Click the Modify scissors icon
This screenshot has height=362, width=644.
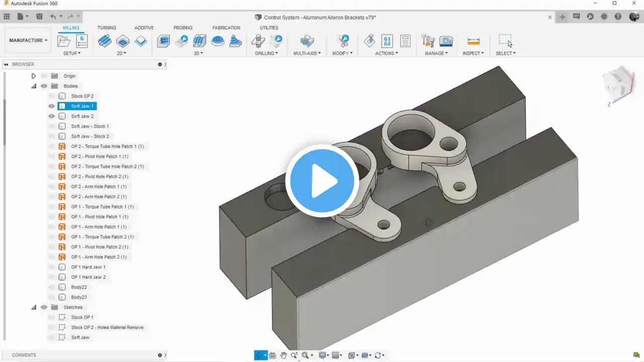click(343, 41)
